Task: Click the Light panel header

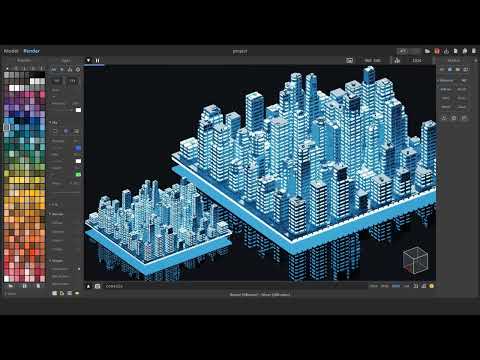Action: click(66, 60)
